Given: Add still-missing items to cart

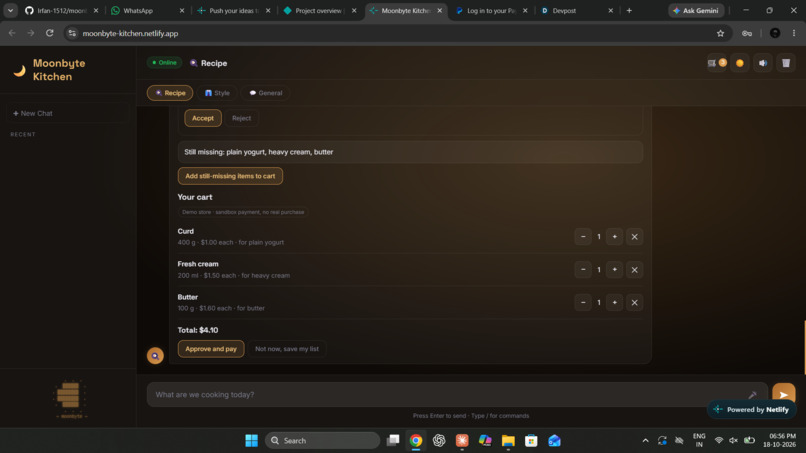Looking at the screenshot, I should 230,176.
